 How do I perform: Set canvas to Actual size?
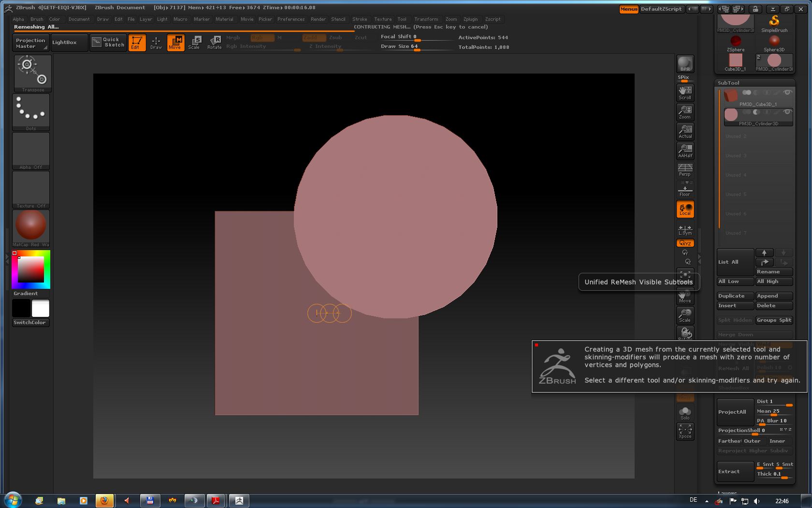pyautogui.click(x=685, y=131)
